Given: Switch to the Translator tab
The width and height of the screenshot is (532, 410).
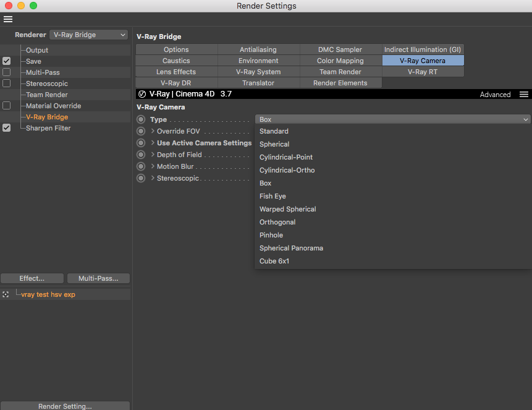Looking at the screenshot, I should (x=258, y=83).
